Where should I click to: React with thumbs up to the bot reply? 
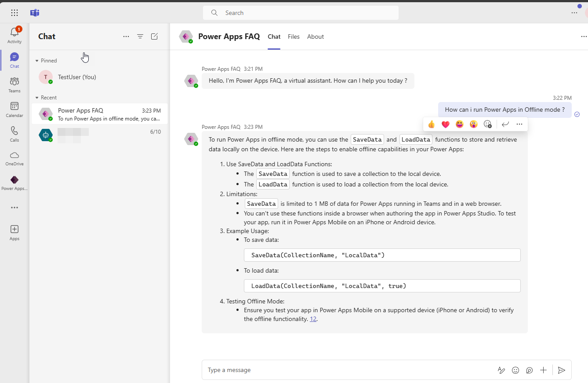tap(431, 124)
